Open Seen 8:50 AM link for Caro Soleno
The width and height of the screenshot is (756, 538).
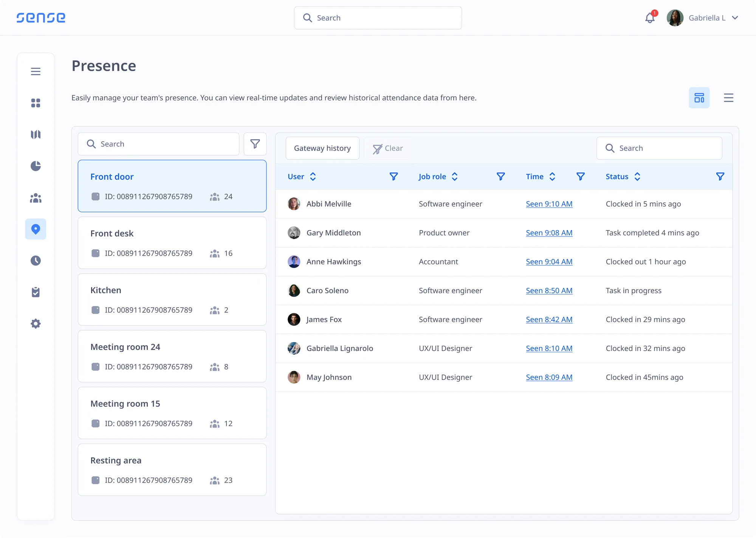(549, 290)
